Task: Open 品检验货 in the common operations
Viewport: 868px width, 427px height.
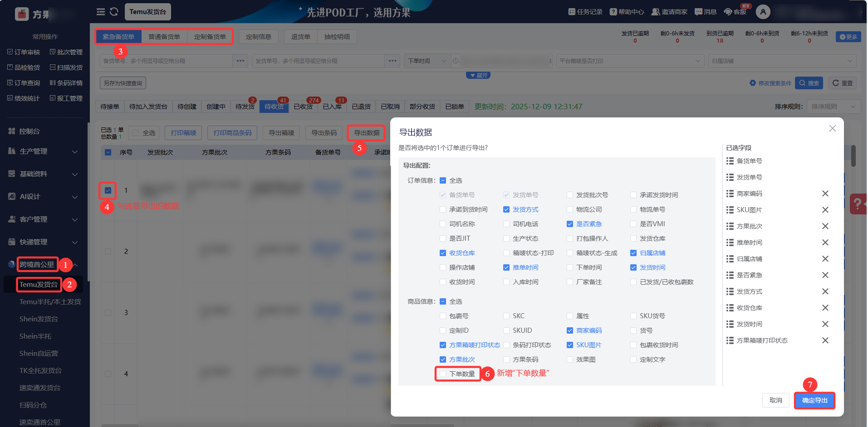Action: [x=24, y=68]
